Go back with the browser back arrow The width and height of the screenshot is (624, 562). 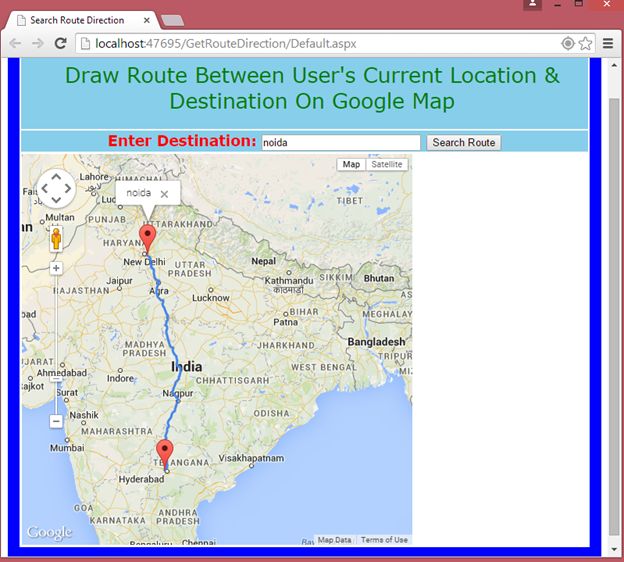[x=15, y=43]
